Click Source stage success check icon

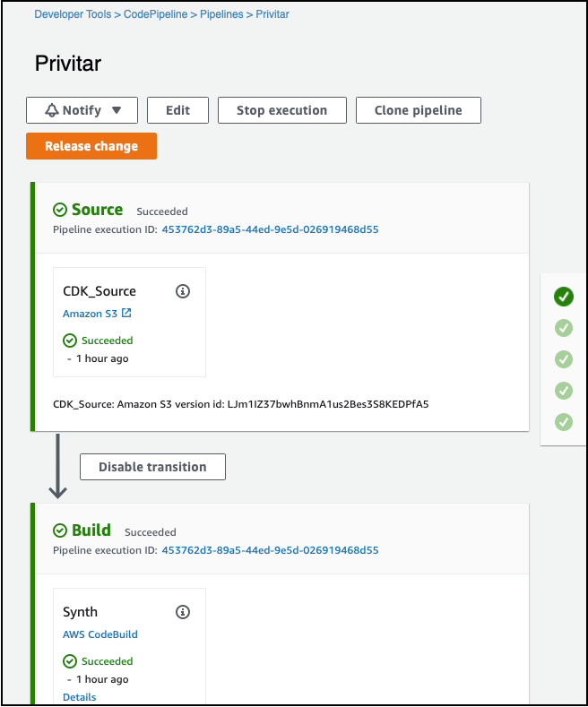tap(60, 210)
